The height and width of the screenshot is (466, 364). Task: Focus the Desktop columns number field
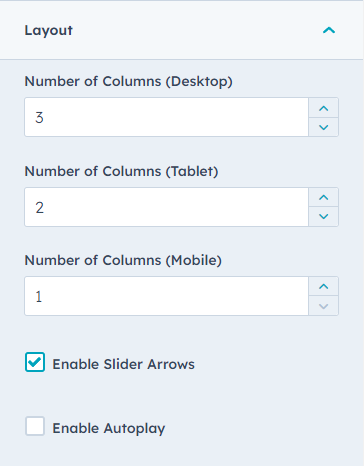pyautogui.click(x=166, y=117)
